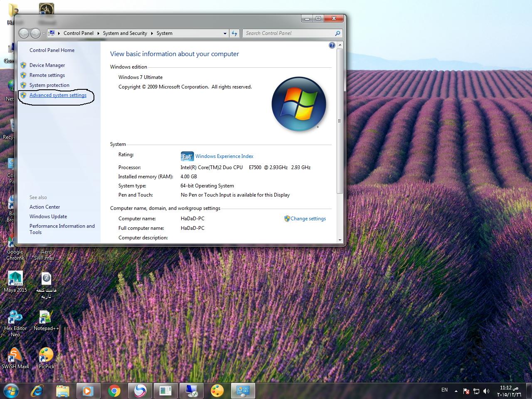Open Windows Media Player taskbar icon

pos(88,391)
